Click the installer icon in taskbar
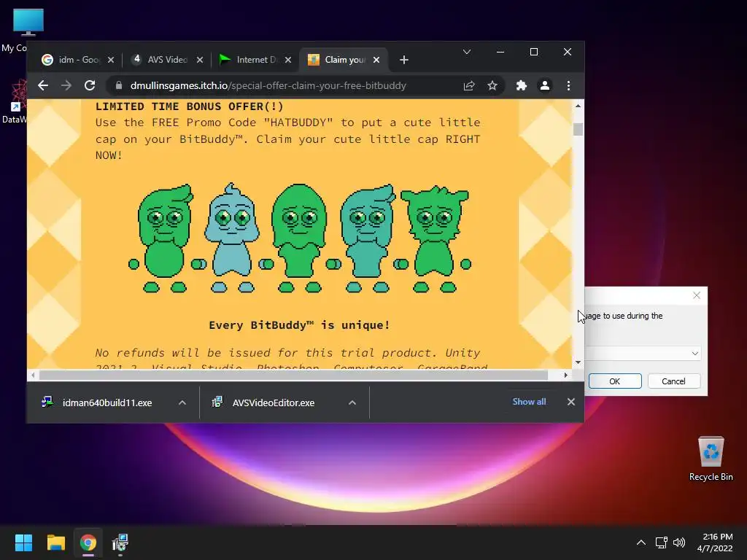This screenshot has height=560, width=747. [120, 542]
